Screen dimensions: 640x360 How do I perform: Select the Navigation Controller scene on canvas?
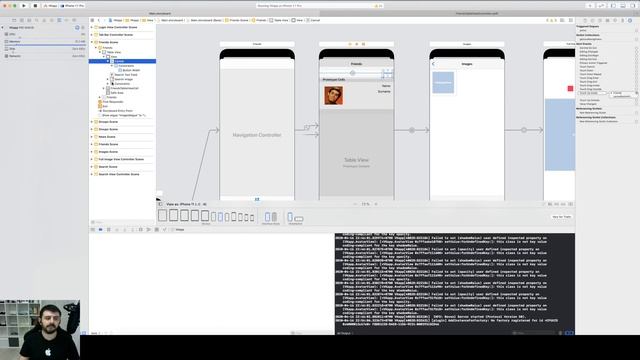(257, 135)
